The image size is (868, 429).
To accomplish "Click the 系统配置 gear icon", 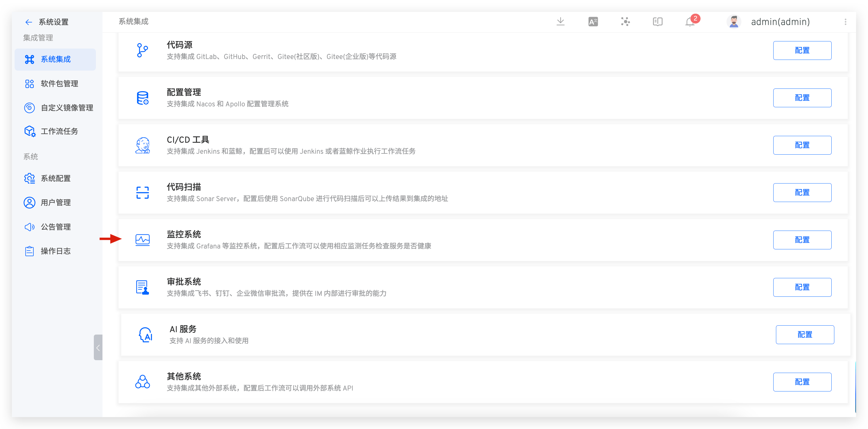I will 30,178.
